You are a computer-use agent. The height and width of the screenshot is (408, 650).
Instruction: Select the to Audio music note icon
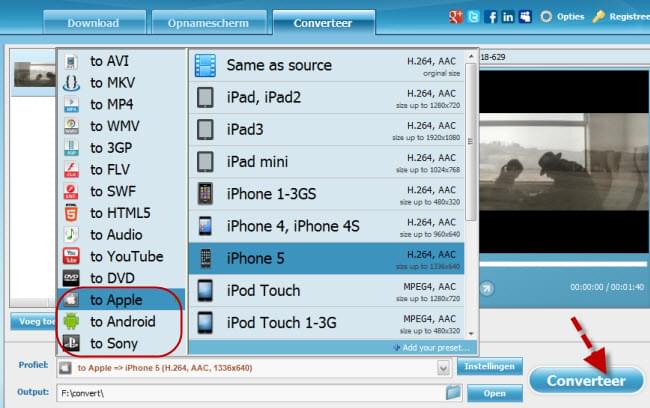click(71, 235)
